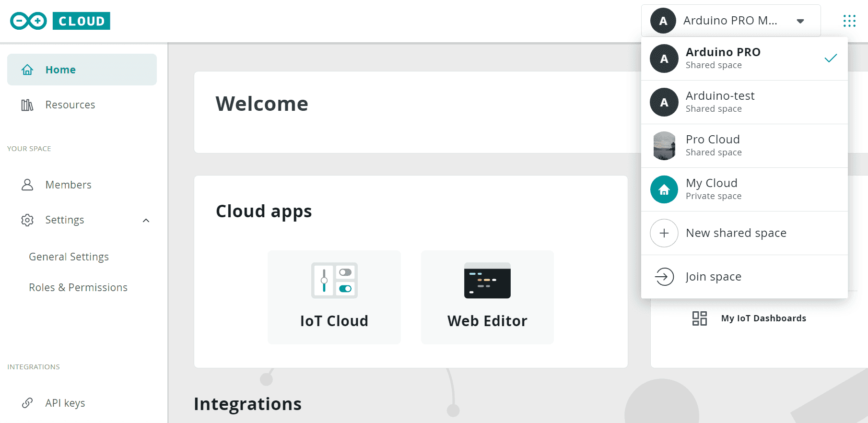Screen dimensions: 868x423
Task: Select the My Cloud home icon
Action: coord(664,189)
